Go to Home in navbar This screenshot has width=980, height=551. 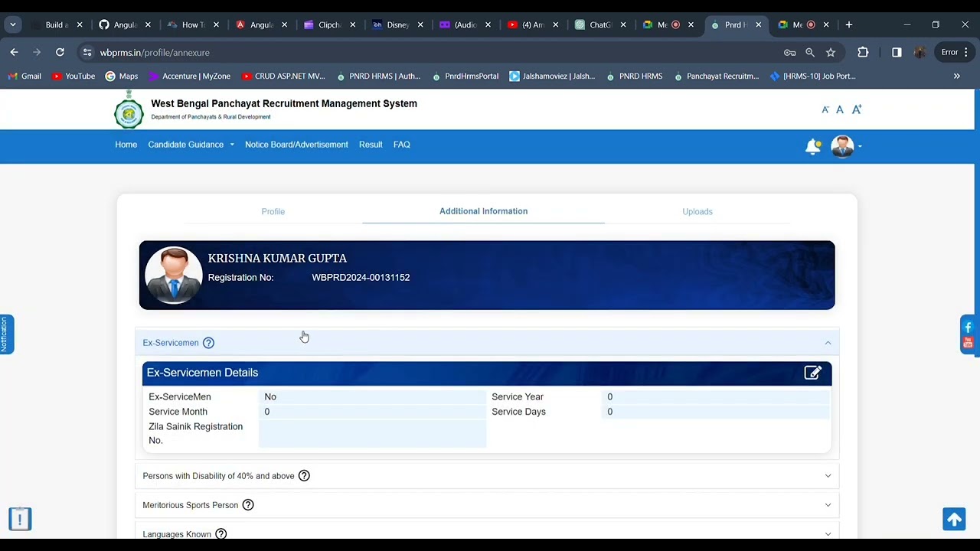[x=126, y=145]
